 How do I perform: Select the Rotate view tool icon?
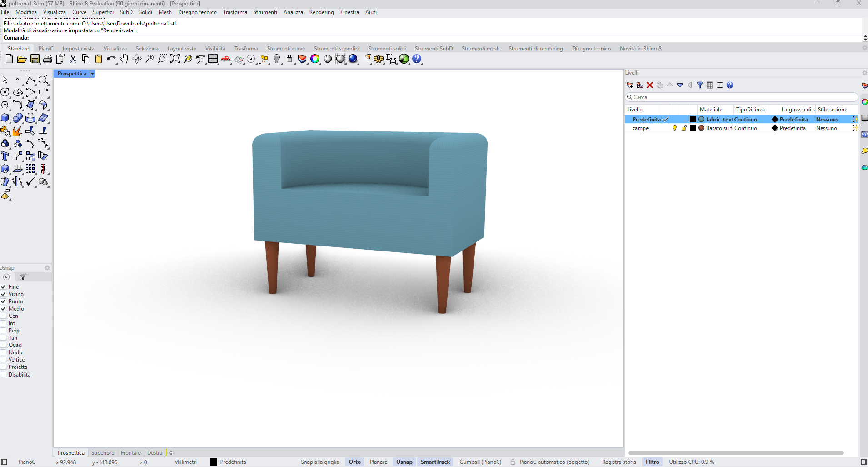(x=137, y=59)
